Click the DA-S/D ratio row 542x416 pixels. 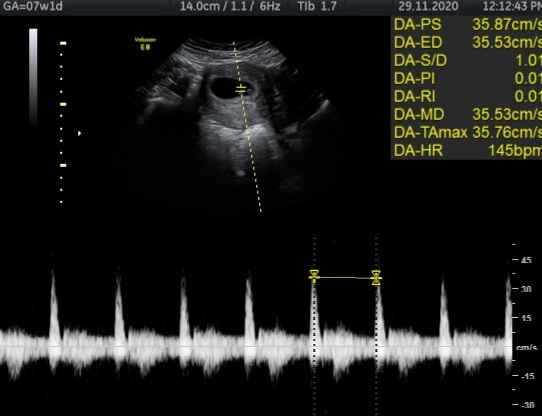tap(468, 61)
